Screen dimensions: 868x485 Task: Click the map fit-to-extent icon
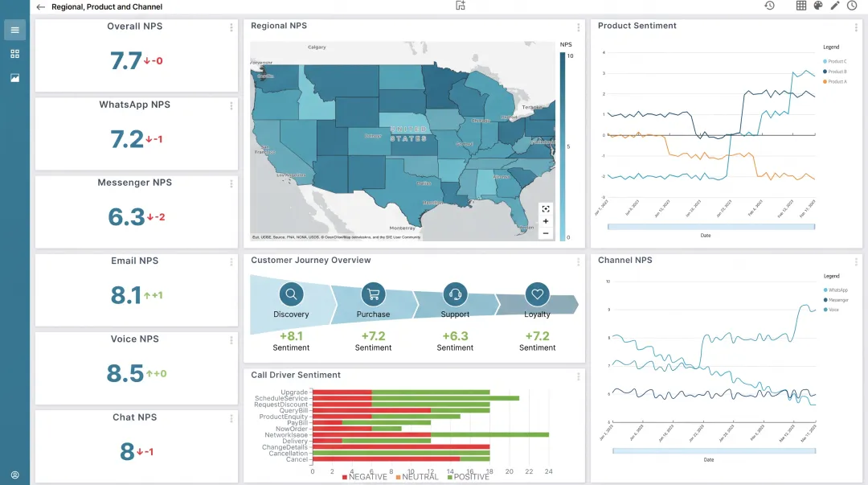click(x=546, y=209)
